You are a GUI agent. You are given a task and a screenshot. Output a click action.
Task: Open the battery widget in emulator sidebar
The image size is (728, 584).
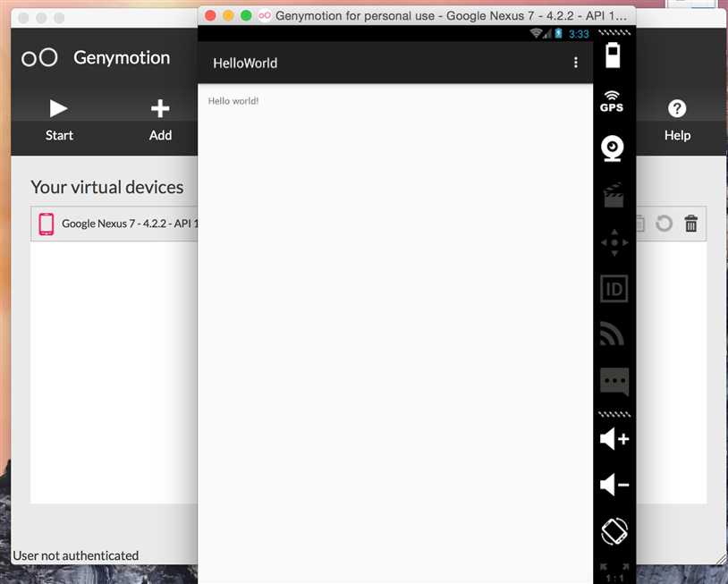click(613, 55)
